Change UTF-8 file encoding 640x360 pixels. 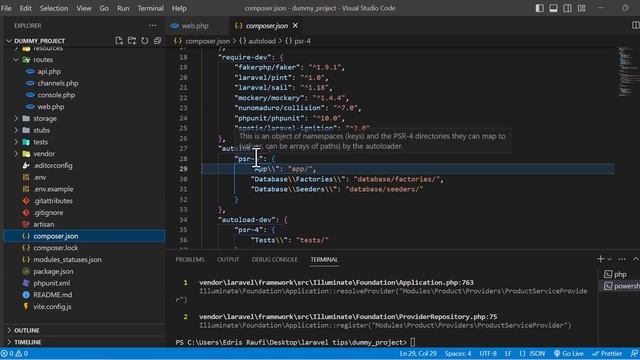(488, 353)
